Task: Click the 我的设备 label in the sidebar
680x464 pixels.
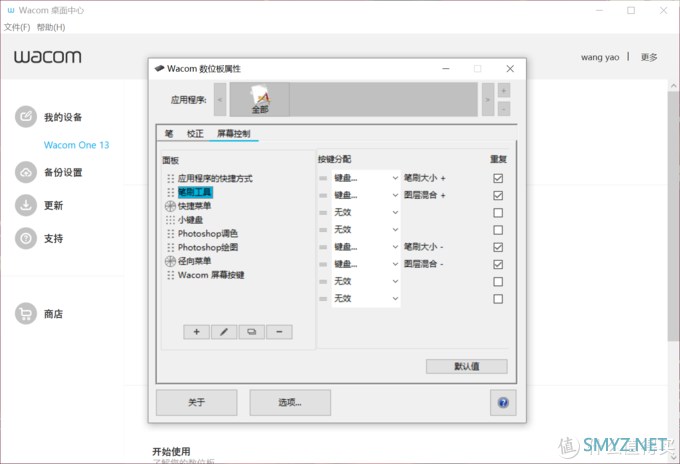Action: pos(63,117)
